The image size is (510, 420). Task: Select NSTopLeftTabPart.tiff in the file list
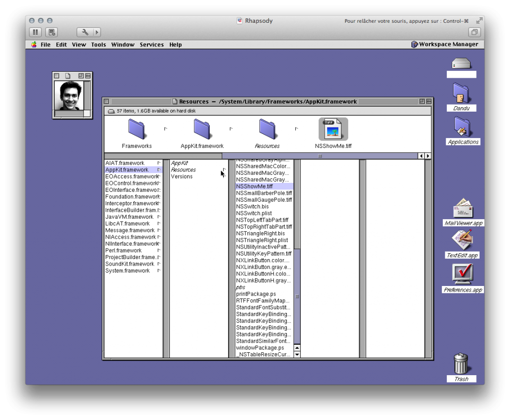pyautogui.click(x=264, y=220)
